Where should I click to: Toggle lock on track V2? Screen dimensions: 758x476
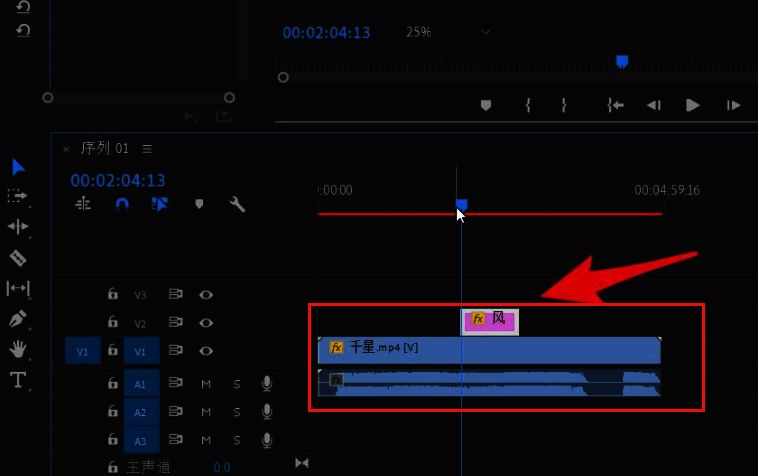113,322
